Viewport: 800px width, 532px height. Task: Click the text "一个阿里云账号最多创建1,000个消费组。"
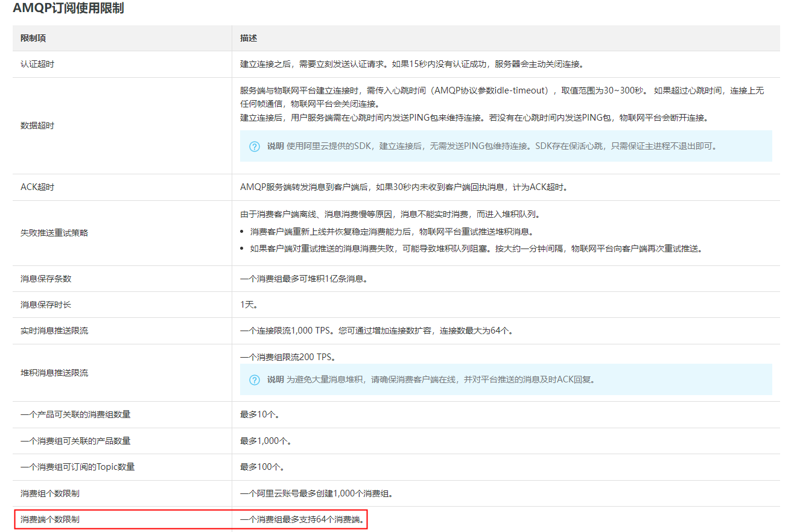pos(317,493)
